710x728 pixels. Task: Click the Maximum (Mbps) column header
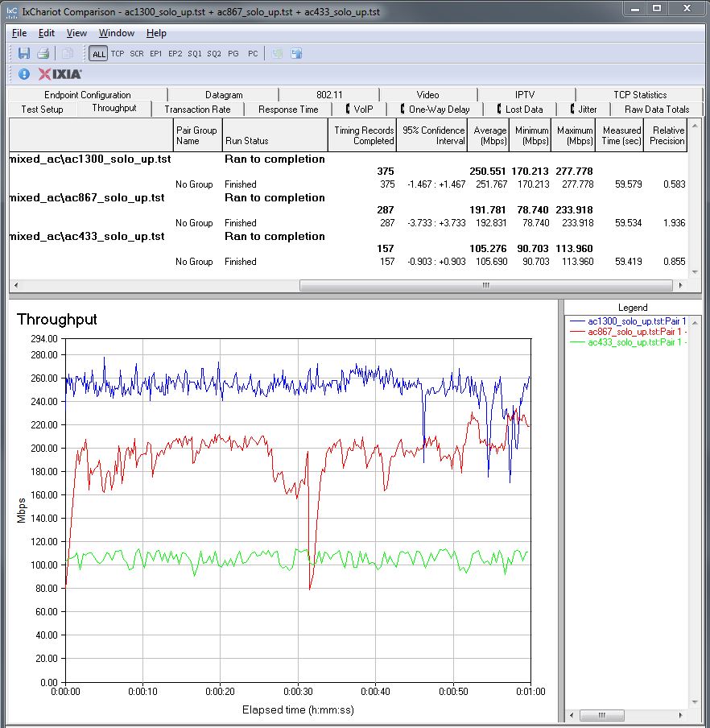click(x=573, y=135)
